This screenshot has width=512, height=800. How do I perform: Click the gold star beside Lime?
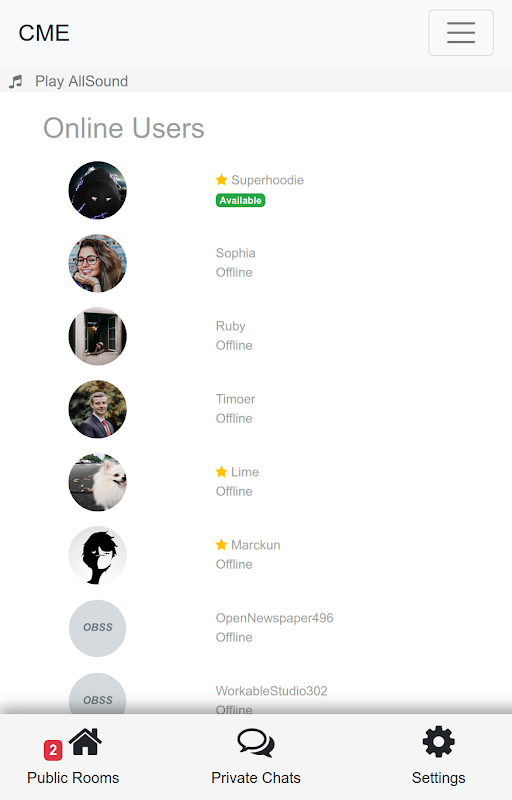[221, 471]
